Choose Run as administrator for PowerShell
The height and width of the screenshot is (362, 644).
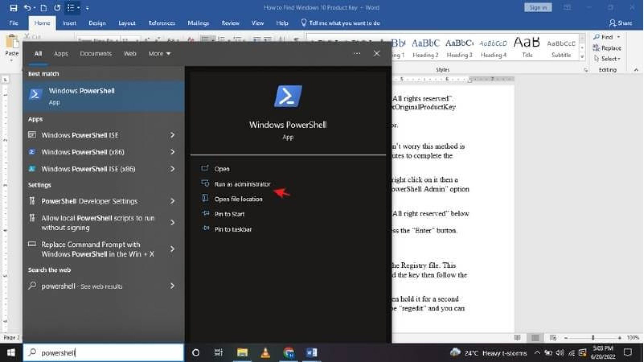(x=242, y=184)
